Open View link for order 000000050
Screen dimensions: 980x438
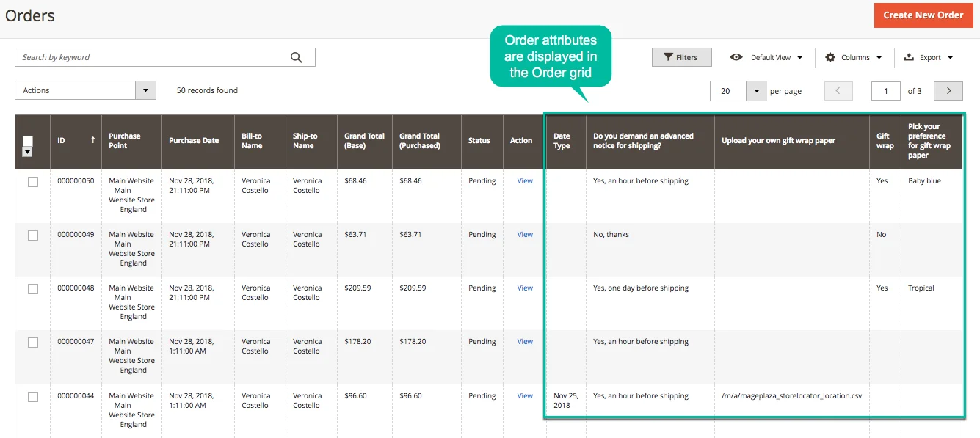pos(525,180)
